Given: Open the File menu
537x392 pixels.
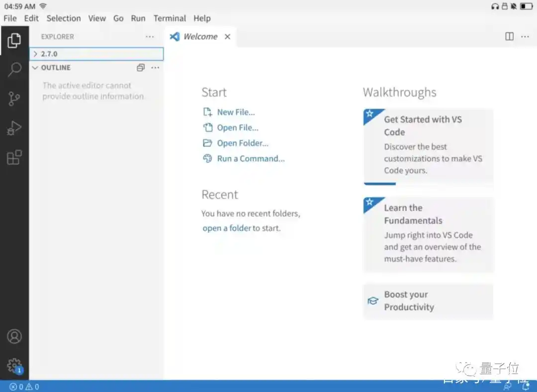Looking at the screenshot, I should (x=10, y=18).
